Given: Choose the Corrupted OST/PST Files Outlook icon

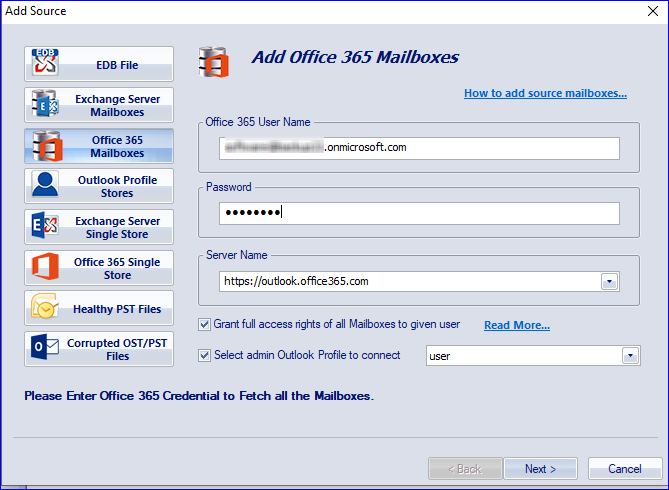Looking at the screenshot, I should click(x=45, y=346).
